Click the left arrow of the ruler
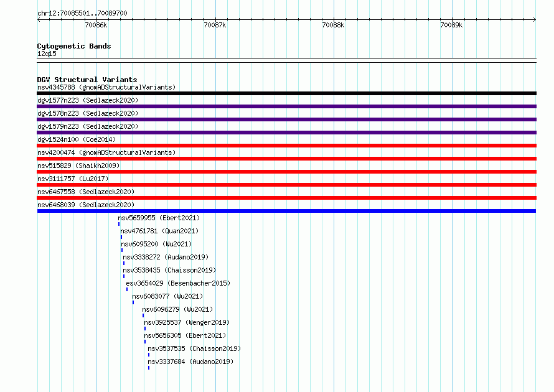554x392 pixels. [x=39, y=19]
